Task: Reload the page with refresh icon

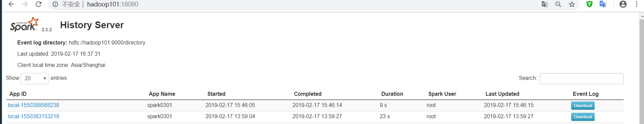Action: click(x=39, y=4)
